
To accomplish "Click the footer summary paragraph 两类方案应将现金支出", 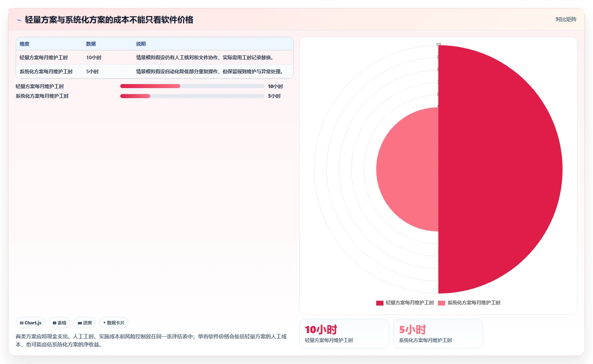I will click(151, 340).
